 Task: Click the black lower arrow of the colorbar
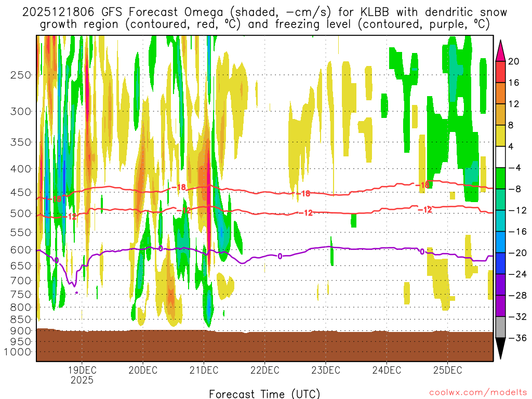pyautogui.click(x=500, y=349)
